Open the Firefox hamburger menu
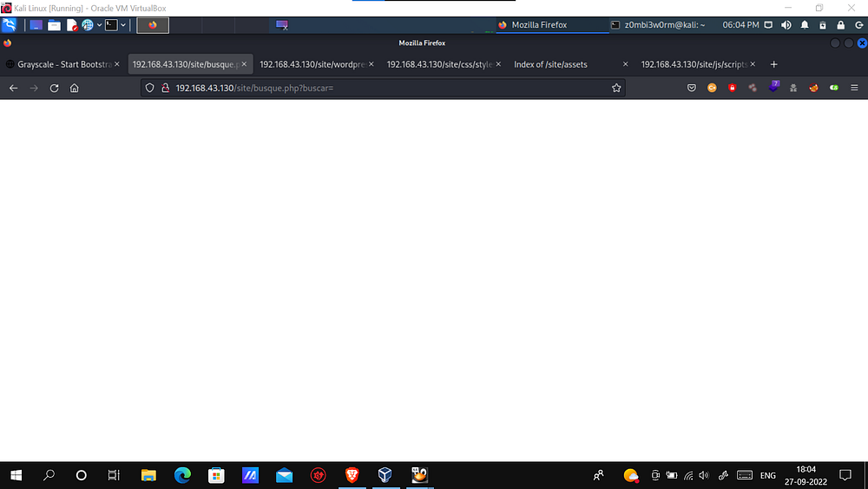This screenshot has height=489, width=868. click(854, 88)
